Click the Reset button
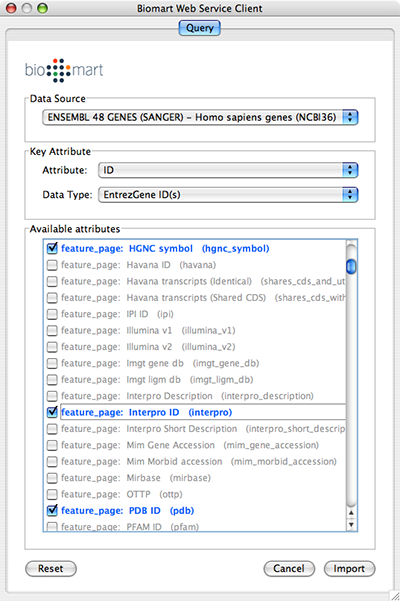This screenshot has height=601, width=400. [51, 568]
